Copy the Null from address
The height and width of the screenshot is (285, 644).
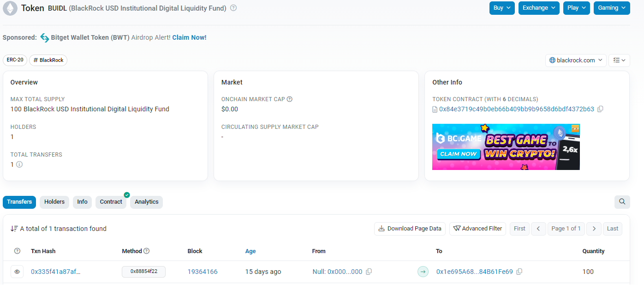[x=369, y=272]
